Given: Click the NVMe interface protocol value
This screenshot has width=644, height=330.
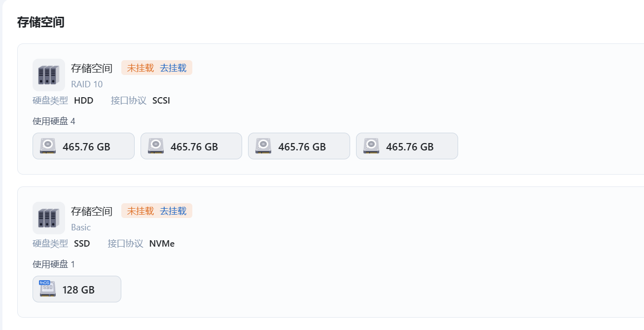Looking at the screenshot, I should point(162,244).
